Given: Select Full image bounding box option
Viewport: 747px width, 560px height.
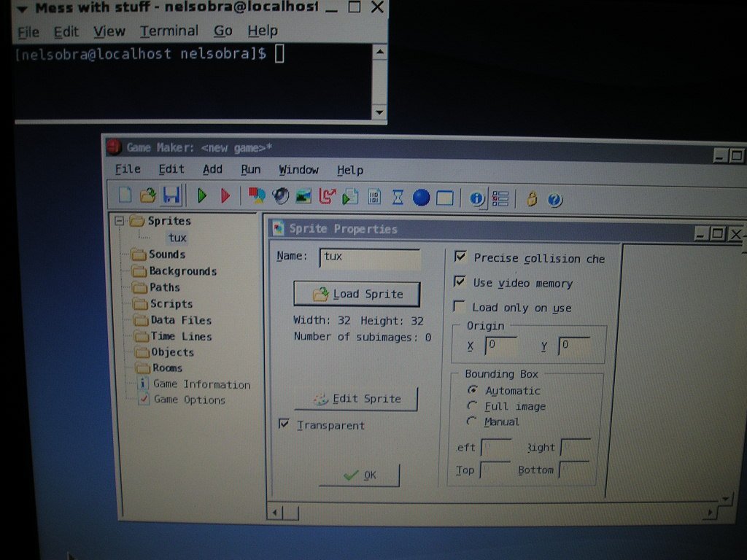Looking at the screenshot, I should tap(473, 406).
